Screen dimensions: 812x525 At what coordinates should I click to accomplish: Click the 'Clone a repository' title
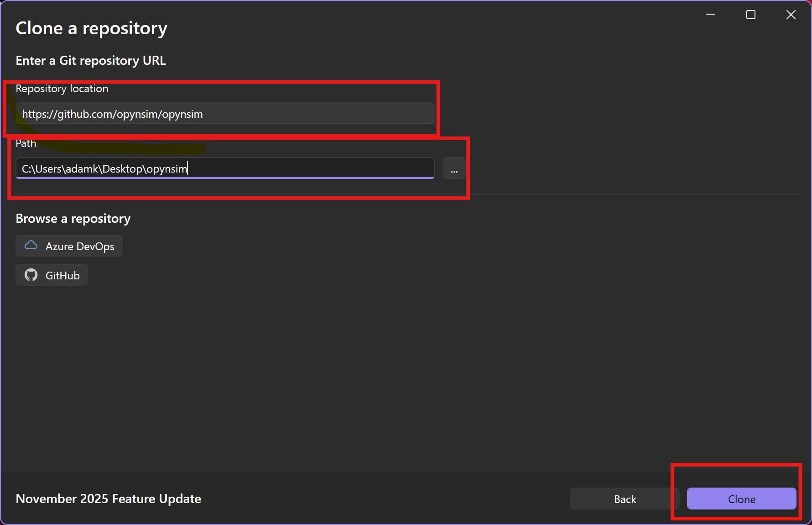[91, 28]
